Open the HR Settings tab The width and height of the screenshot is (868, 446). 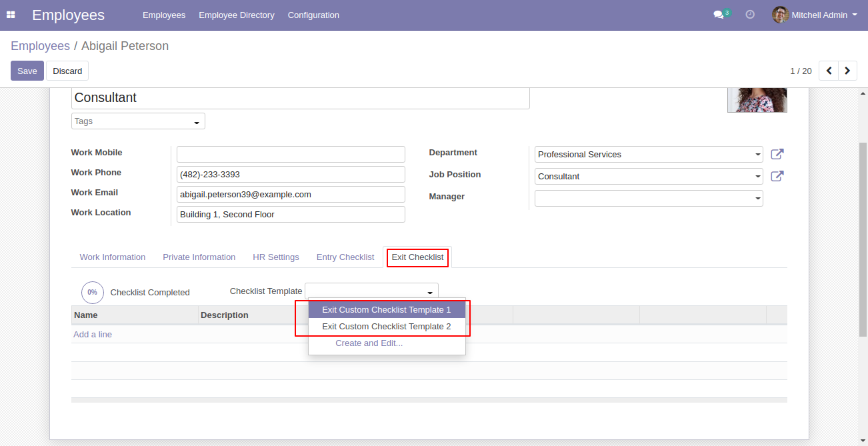[x=276, y=257]
